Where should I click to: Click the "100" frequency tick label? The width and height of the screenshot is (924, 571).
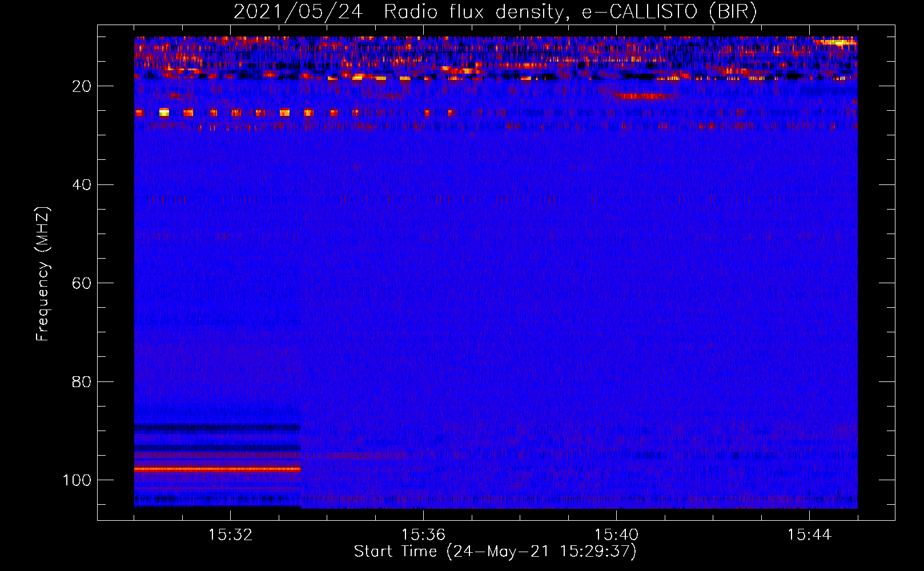pos(77,480)
